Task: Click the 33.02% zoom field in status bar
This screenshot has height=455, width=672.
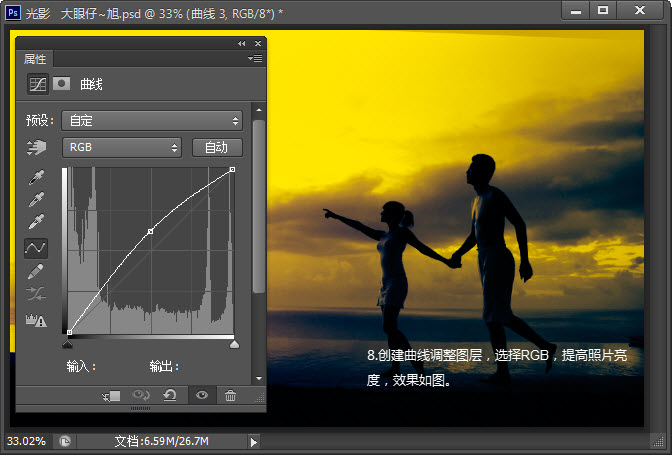Action: pos(27,441)
